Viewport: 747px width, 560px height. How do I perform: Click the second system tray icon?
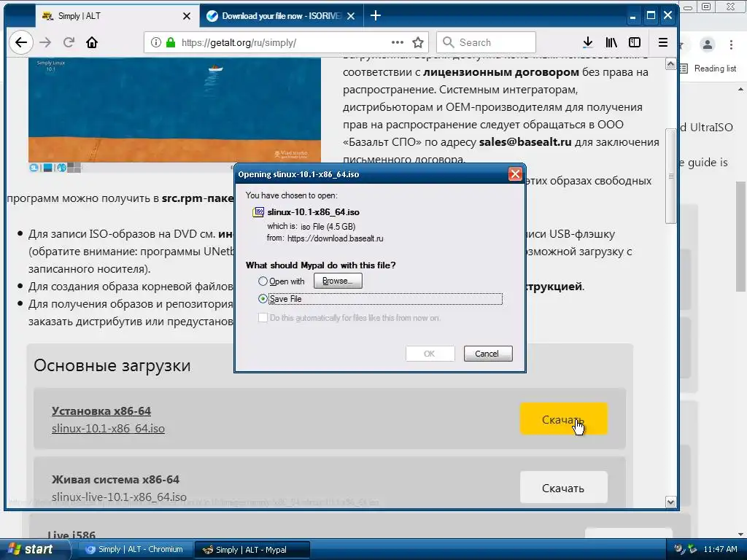coord(693,549)
